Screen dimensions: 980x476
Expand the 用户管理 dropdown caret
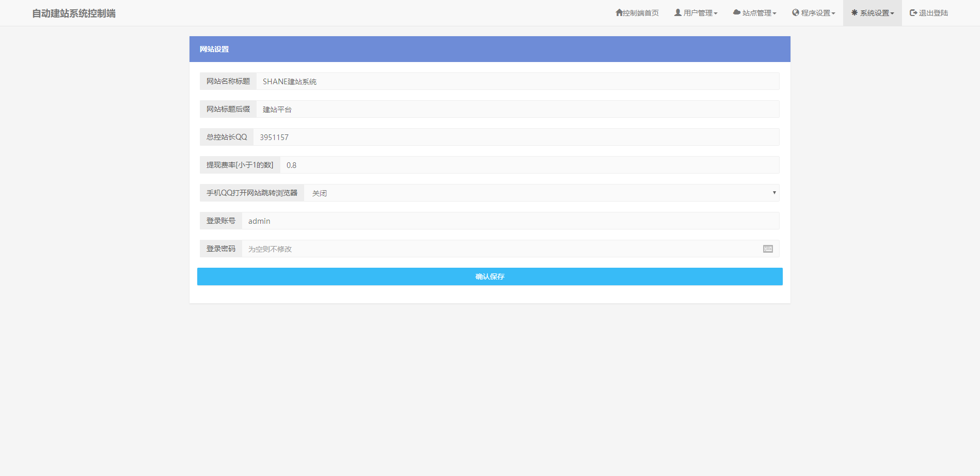716,13
